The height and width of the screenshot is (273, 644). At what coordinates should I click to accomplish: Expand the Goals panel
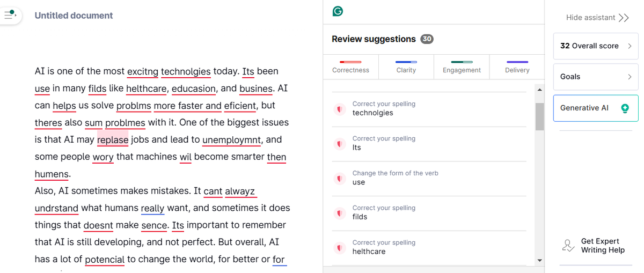(x=596, y=77)
